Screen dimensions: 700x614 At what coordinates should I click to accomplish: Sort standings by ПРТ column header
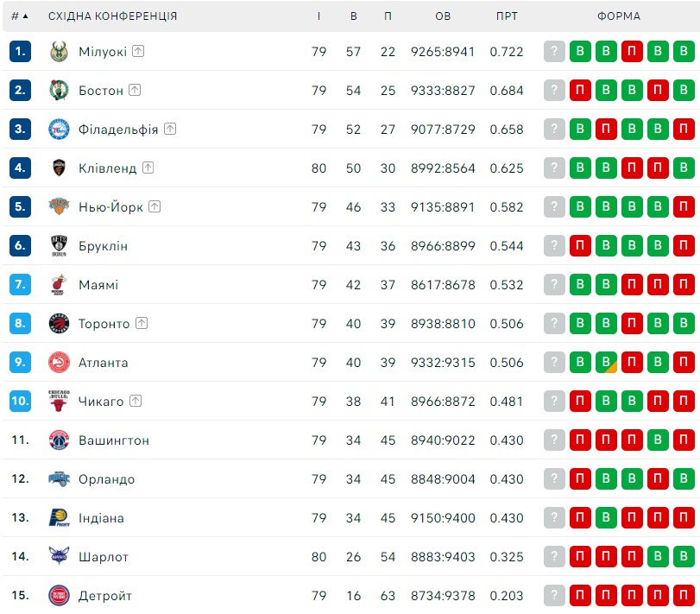pos(507,16)
